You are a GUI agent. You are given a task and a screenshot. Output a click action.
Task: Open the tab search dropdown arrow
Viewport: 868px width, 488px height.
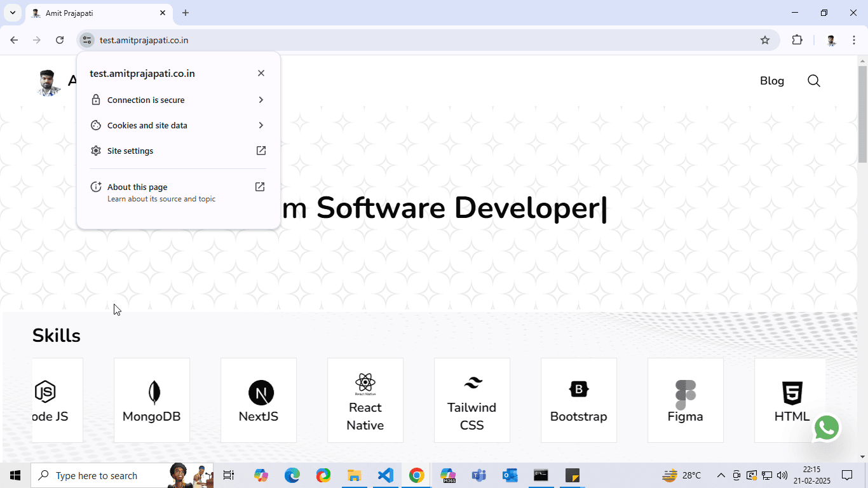12,13
